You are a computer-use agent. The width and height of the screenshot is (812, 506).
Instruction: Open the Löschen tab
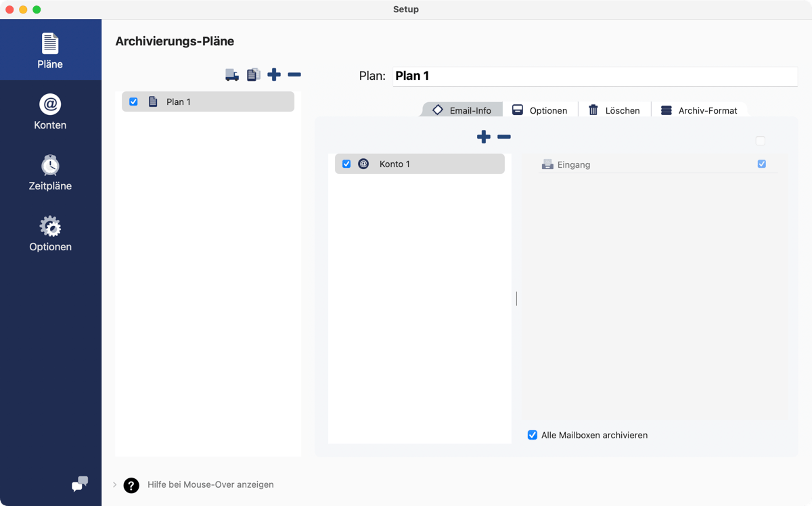coord(614,110)
